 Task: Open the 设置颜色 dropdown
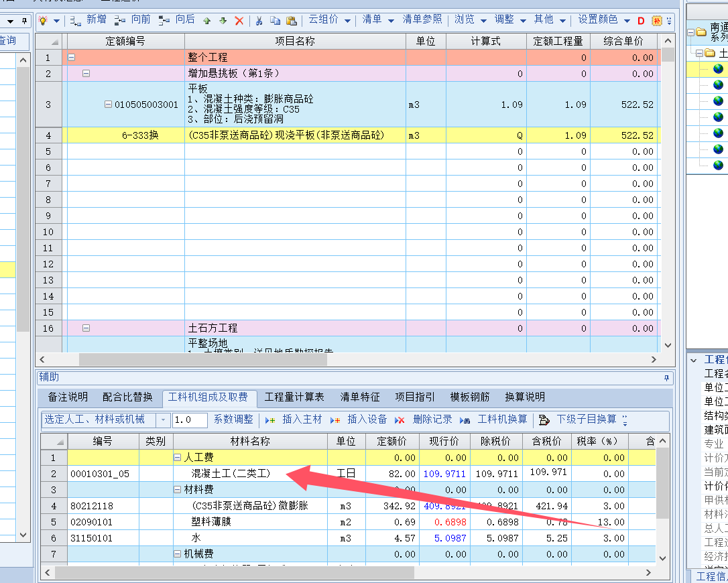pyautogui.click(x=627, y=20)
